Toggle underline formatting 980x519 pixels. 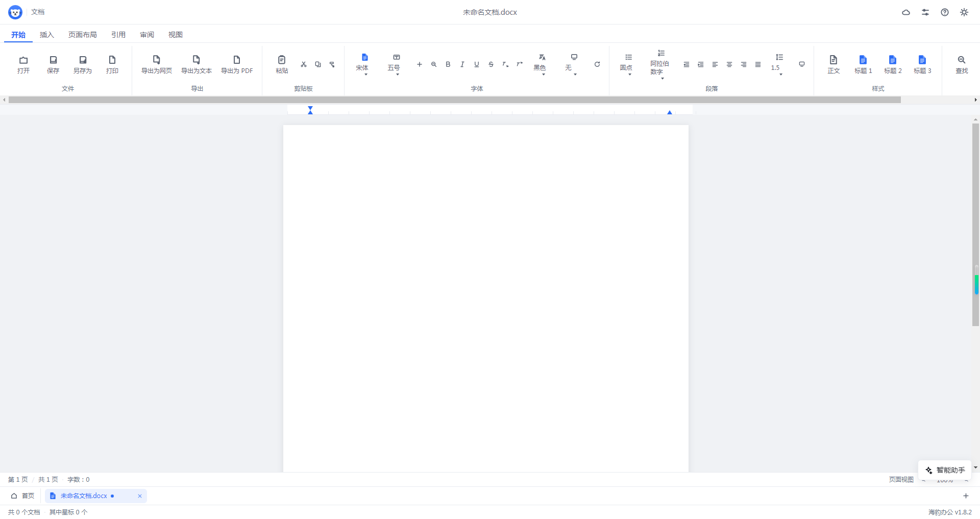(477, 64)
